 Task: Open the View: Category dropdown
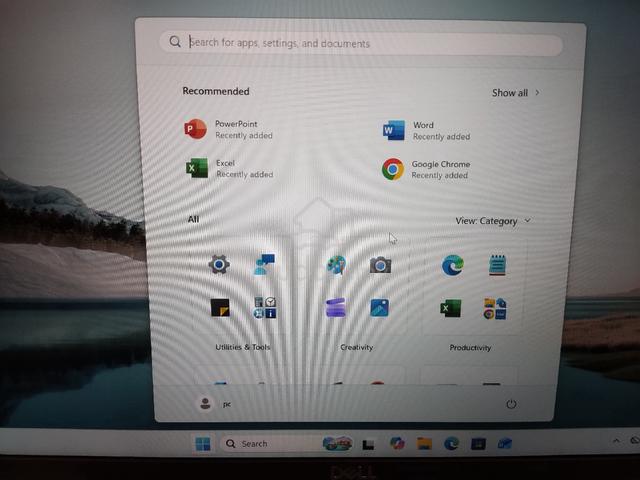coord(493,221)
